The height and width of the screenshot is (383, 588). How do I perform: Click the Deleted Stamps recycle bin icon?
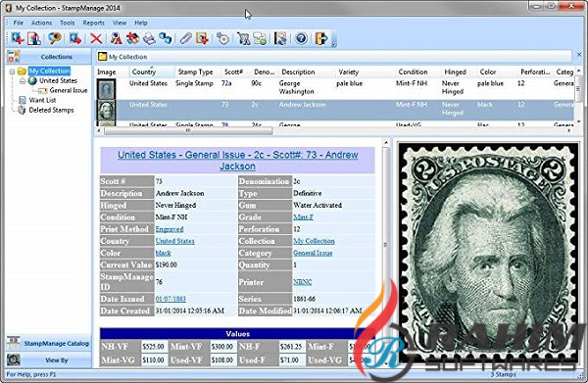click(23, 110)
